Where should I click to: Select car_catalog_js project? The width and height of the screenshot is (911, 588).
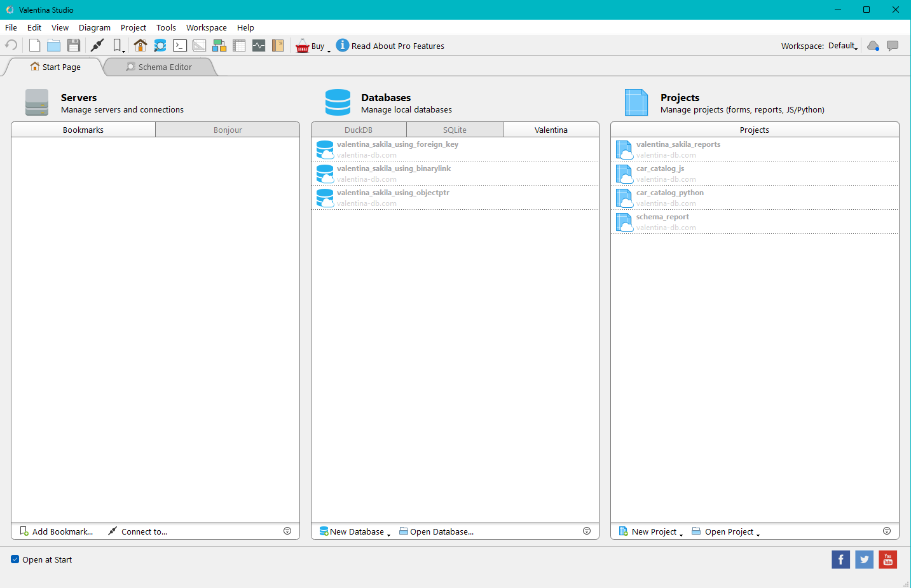(755, 174)
